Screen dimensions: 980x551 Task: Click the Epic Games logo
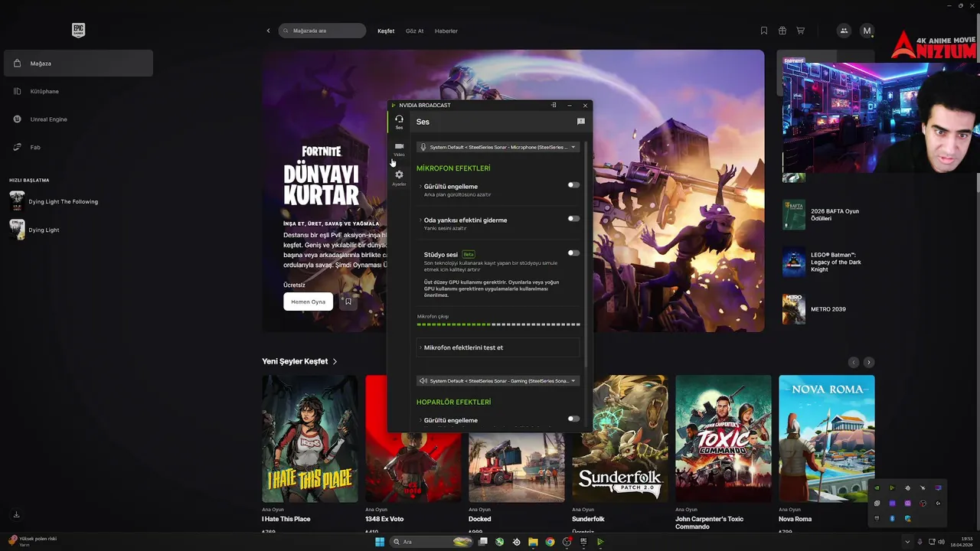click(78, 31)
